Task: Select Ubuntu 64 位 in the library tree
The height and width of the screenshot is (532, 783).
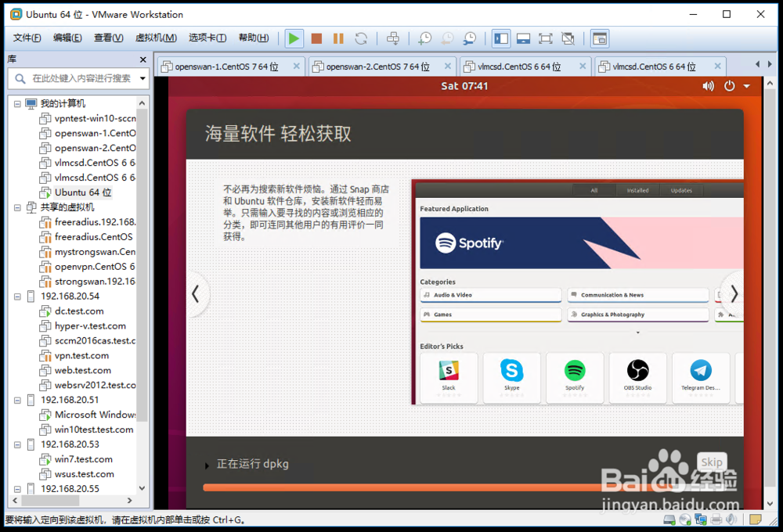Action: pyautogui.click(x=82, y=192)
